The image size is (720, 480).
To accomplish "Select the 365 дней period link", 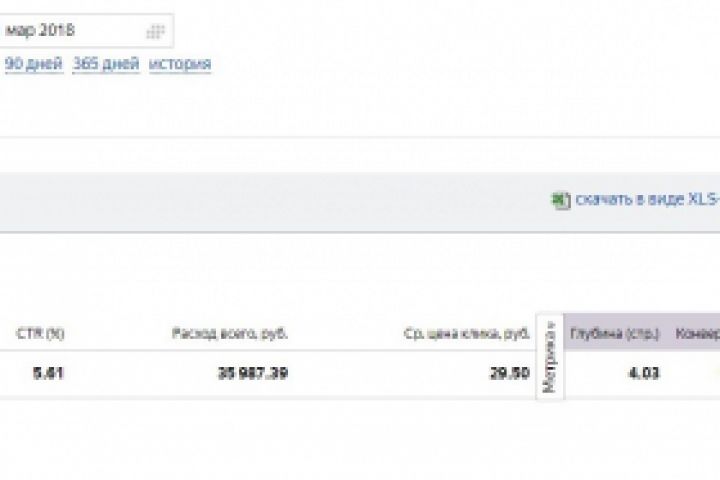I will (106, 63).
